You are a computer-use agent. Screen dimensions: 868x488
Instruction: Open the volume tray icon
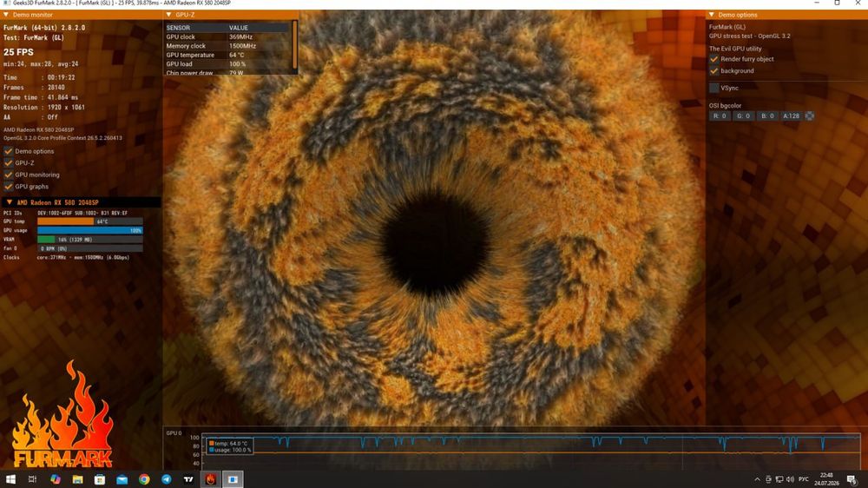tap(790, 479)
